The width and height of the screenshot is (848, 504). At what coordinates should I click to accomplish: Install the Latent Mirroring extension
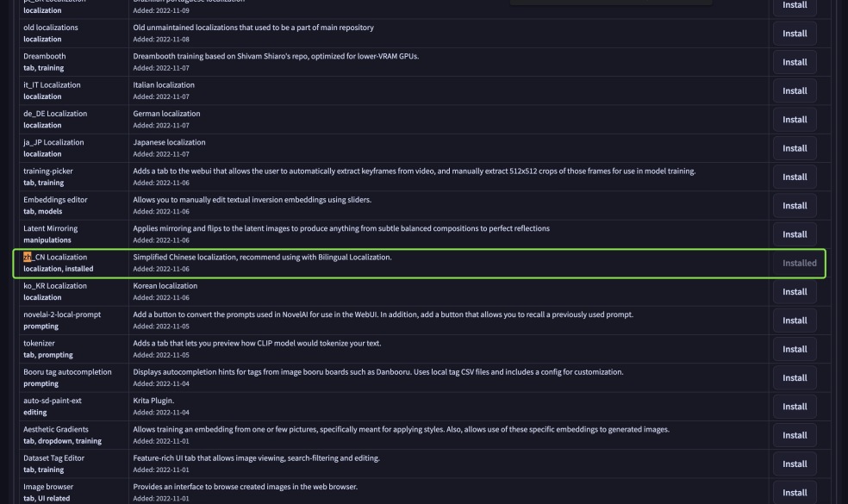pyautogui.click(x=794, y=234)
